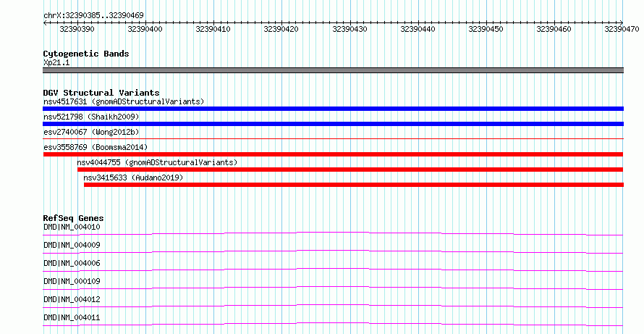Screen dimensions: 644x334
Task: Click ruler position 32390410
Action: [213, 29]
